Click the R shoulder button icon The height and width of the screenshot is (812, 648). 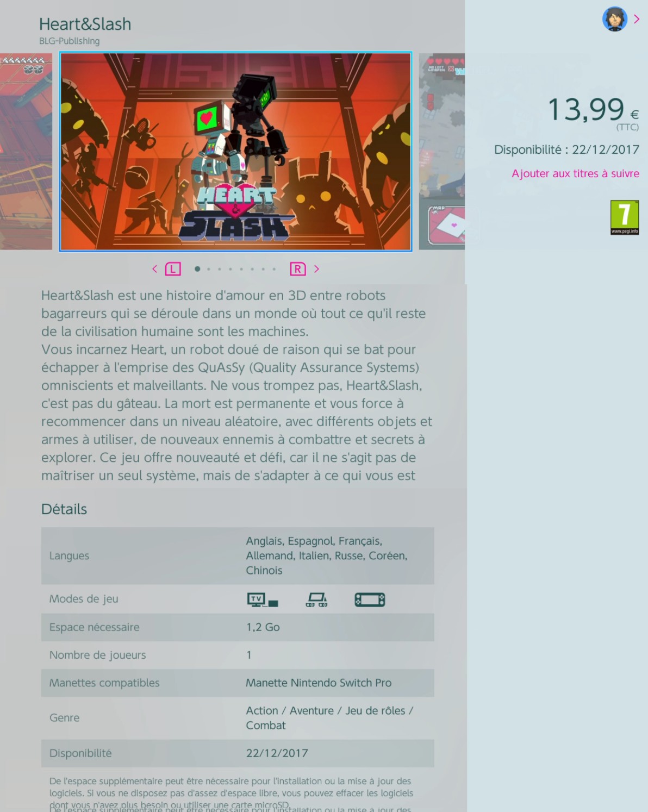[298, 269]
